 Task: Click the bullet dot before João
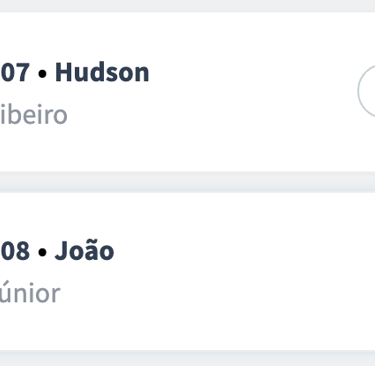(42, 252)
